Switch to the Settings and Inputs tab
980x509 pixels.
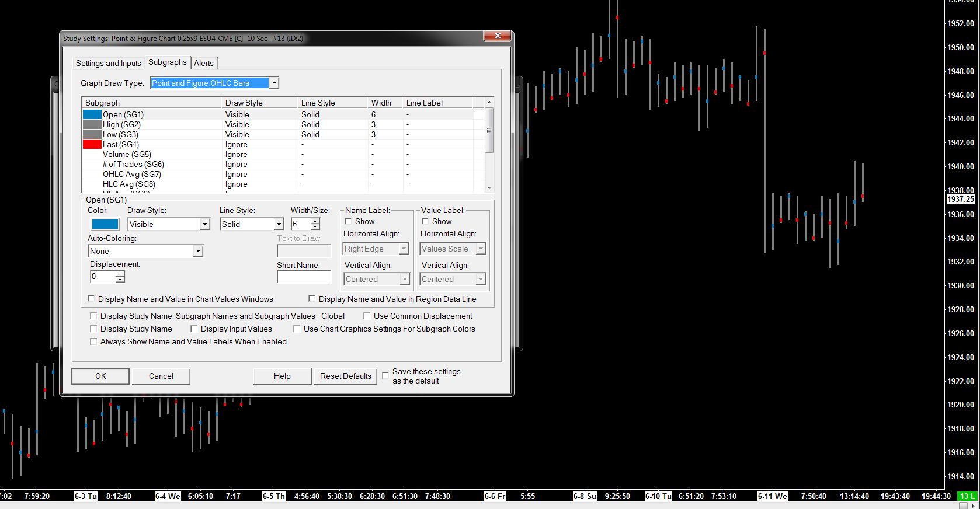point(108,63)
